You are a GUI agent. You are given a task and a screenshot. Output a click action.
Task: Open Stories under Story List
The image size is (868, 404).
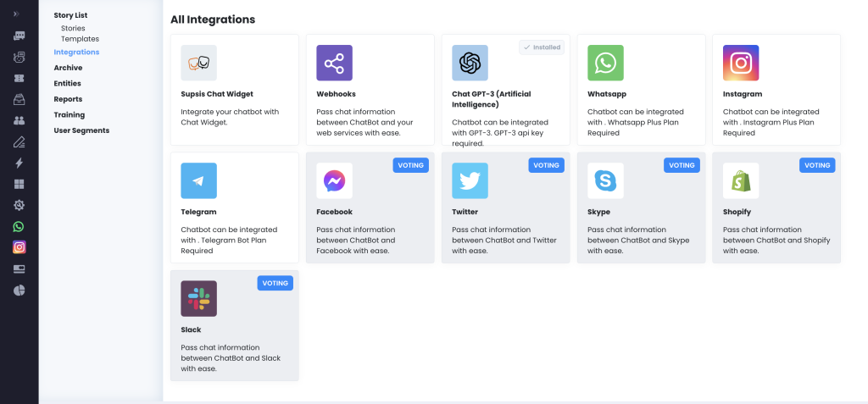click(73, 28)
